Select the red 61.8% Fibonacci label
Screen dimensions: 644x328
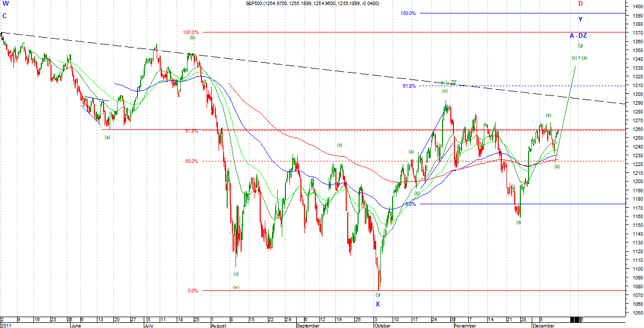(x=192, y=131)
